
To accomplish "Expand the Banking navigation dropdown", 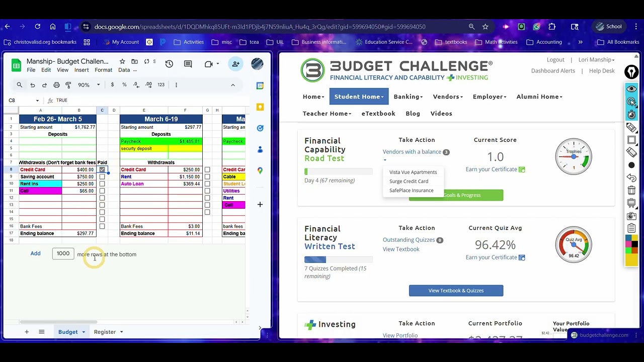I will coord(408,97).
